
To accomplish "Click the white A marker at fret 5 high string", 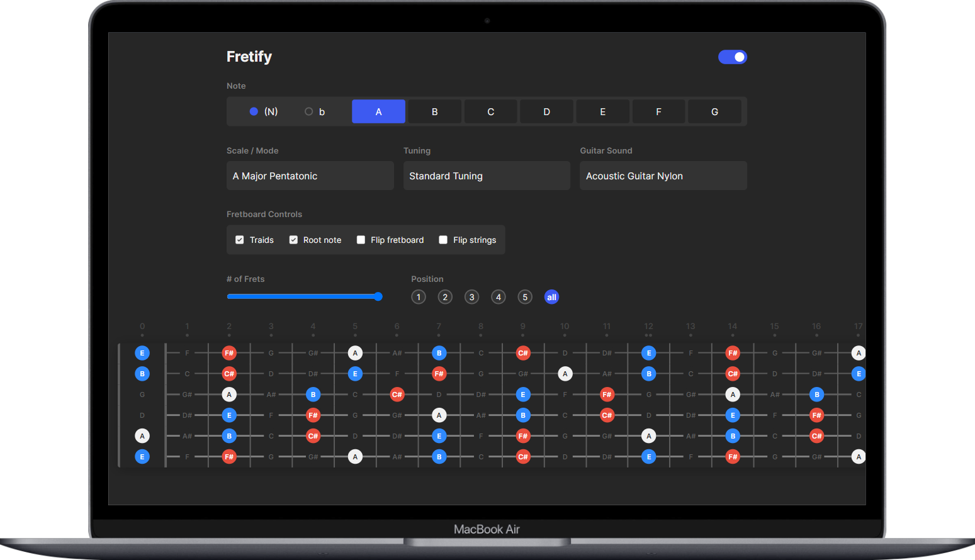I will point(355,353).
